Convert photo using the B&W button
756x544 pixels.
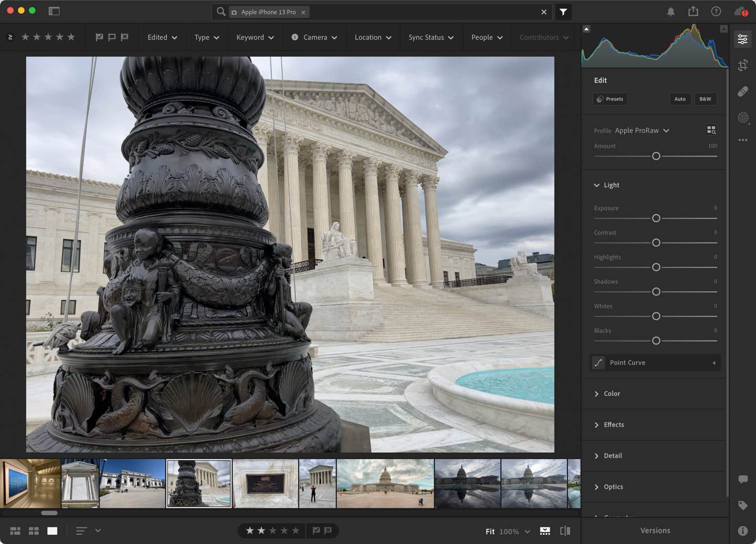[705, 99]
